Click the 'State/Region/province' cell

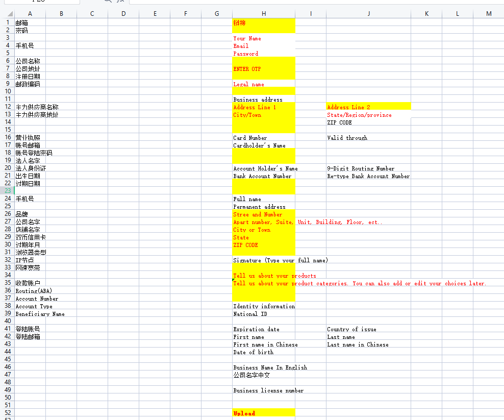click(369, 114)
